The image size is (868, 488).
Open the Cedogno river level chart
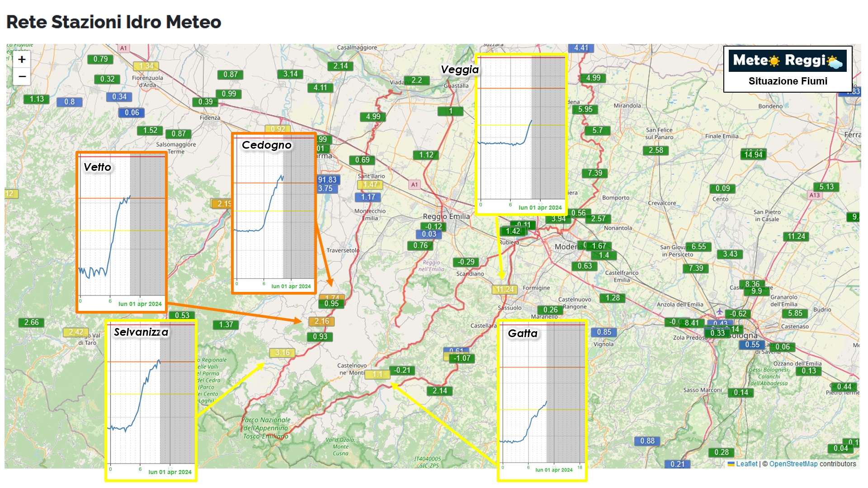pos(274,213)
